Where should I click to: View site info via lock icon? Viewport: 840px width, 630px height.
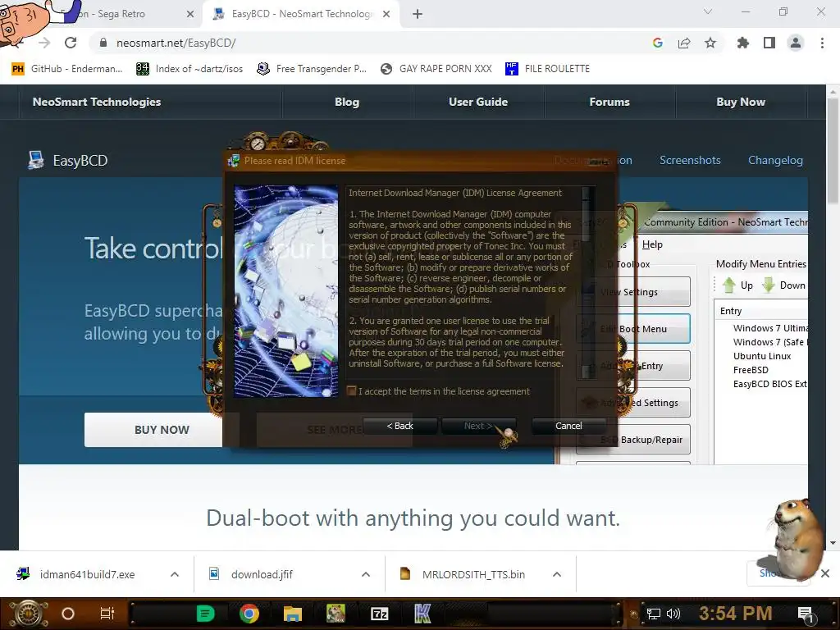tap(103, 43)
